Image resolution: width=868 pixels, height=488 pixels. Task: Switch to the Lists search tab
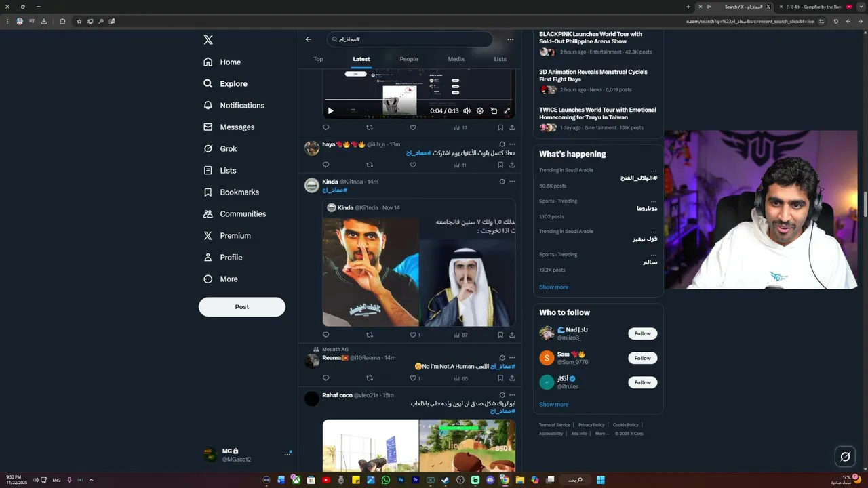[500, 59]
